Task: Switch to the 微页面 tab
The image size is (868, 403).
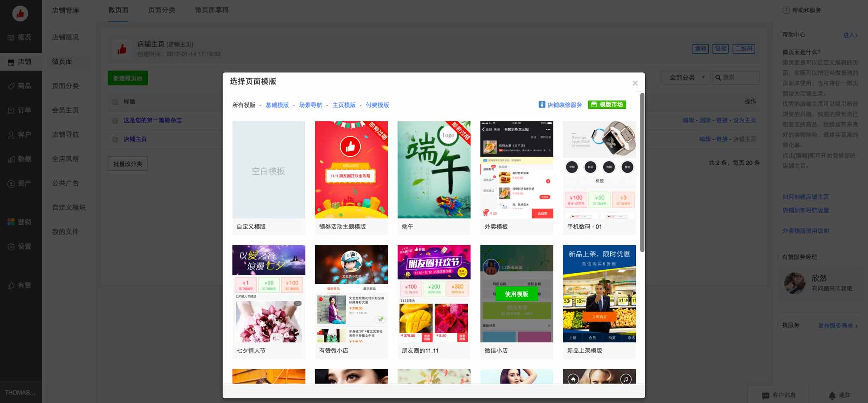Action: [x=118, y=10]
